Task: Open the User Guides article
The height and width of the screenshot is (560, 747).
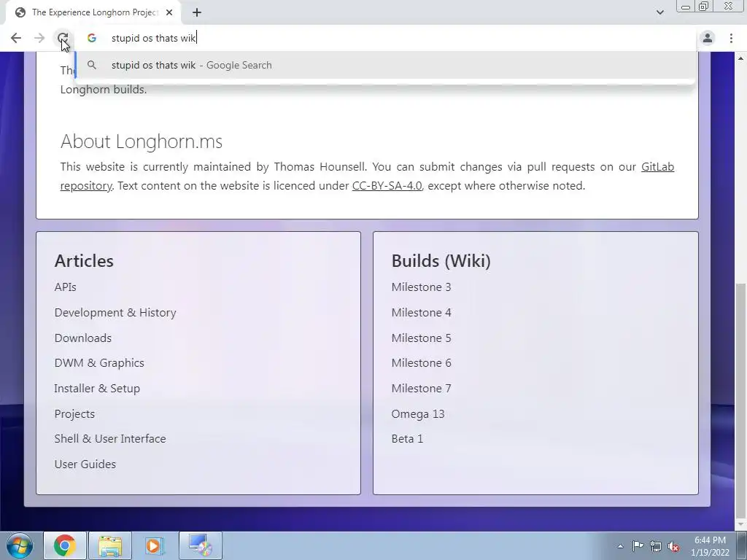Action: [85, 464]
